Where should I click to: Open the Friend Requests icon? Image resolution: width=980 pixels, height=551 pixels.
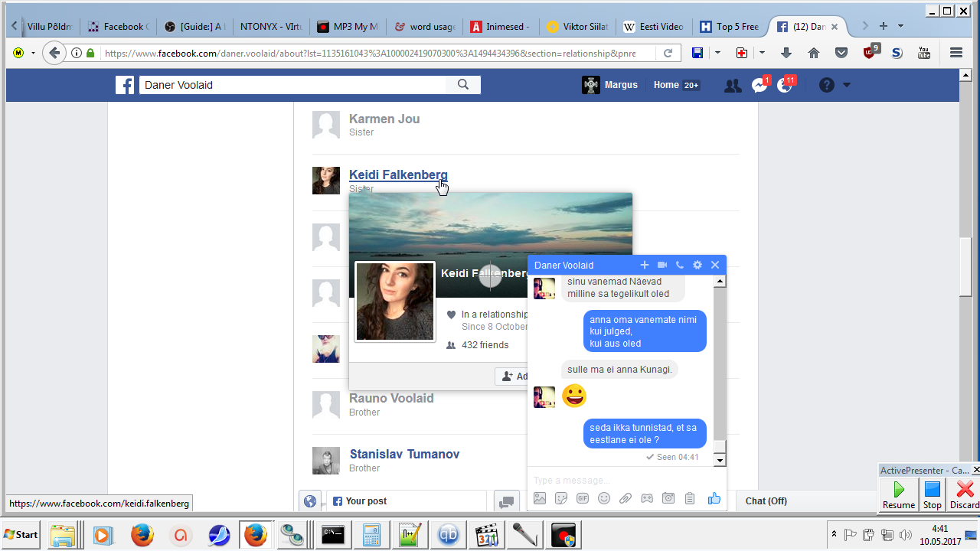pos(733,86)
